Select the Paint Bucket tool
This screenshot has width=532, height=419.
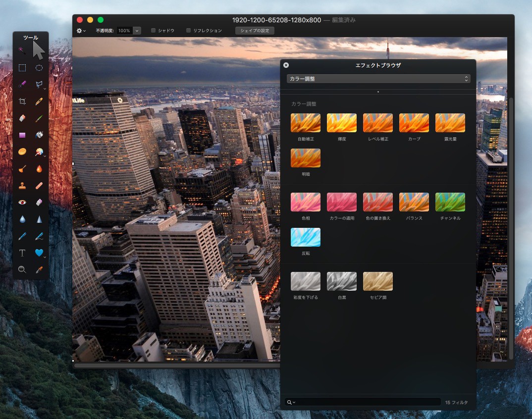click(x=39, y=135)
